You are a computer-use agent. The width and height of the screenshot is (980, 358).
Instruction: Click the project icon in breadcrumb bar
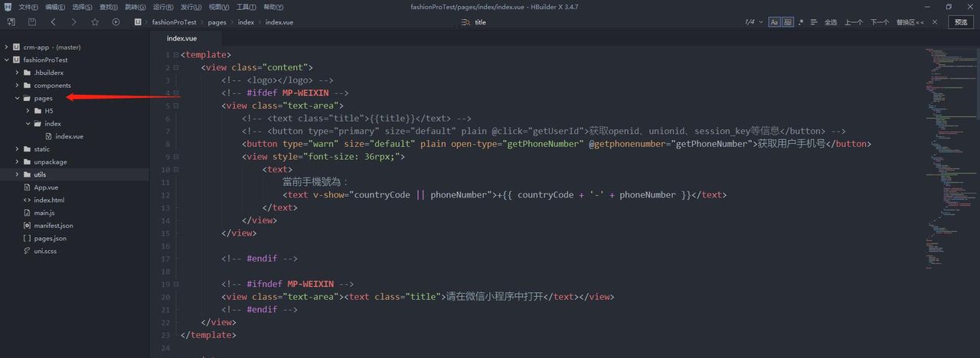138,22
